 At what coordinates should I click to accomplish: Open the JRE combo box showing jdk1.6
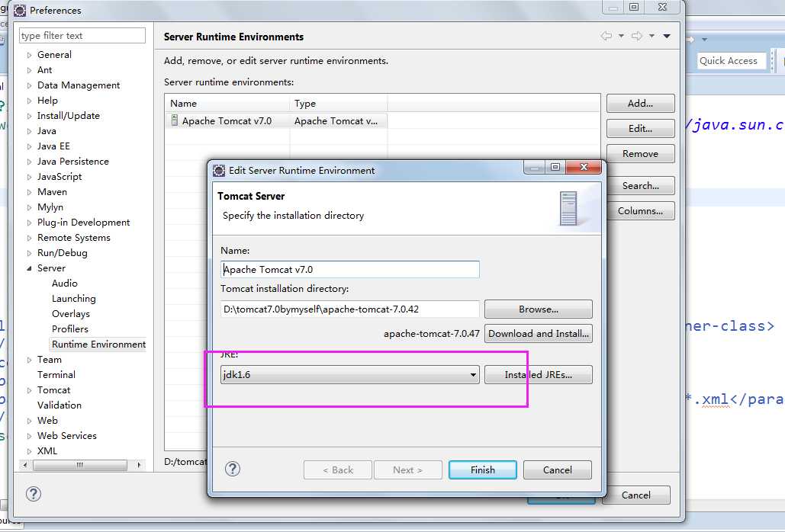click(349, 374)
